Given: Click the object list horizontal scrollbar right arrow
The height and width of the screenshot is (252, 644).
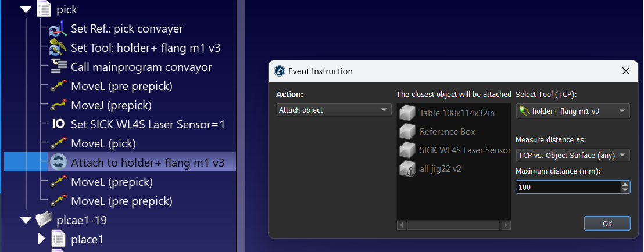Looking at the screenshot, I should (x=506, y=225).
